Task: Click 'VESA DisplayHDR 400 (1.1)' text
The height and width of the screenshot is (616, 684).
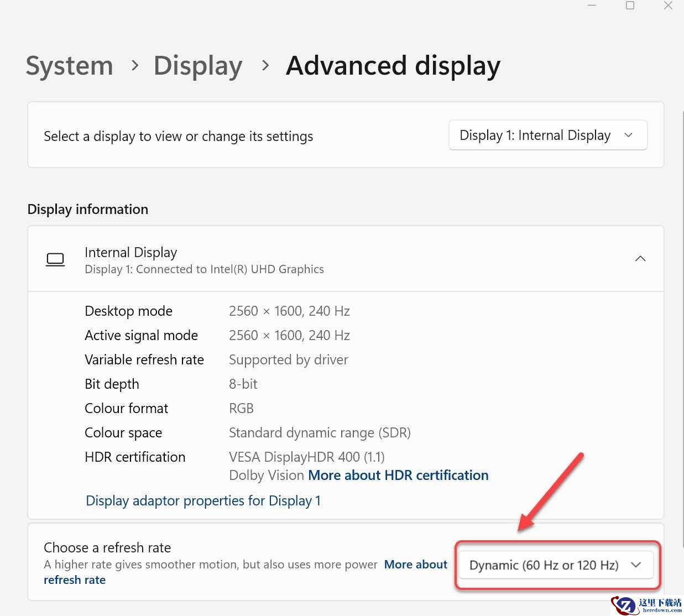Action: (307, 457)
